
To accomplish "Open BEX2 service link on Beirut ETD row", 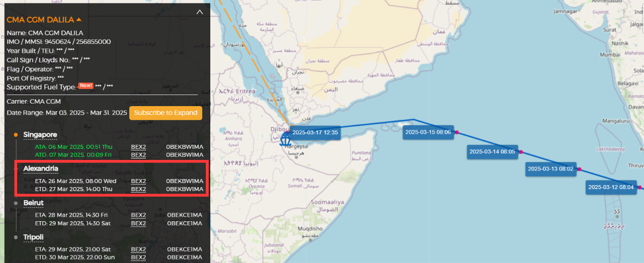I will pos(138,223).
